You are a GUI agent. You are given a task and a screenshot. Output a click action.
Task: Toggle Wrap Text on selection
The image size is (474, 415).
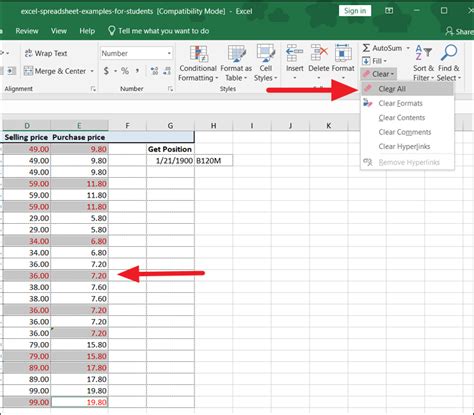46,53
